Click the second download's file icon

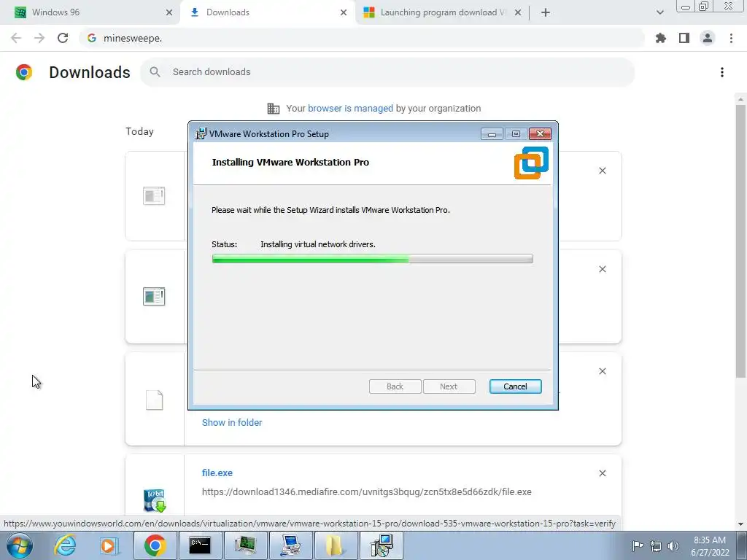coord(154,296)
